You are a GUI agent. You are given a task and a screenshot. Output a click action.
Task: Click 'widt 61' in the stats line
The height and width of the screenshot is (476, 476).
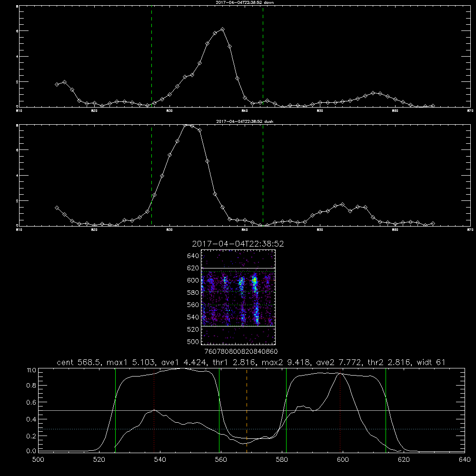[x=431, y=362]
